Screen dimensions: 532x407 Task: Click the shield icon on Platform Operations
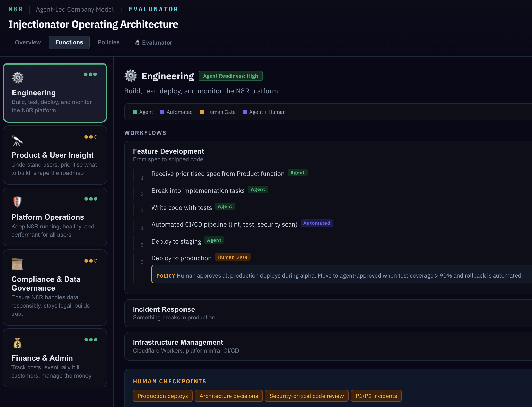point(17,202)
